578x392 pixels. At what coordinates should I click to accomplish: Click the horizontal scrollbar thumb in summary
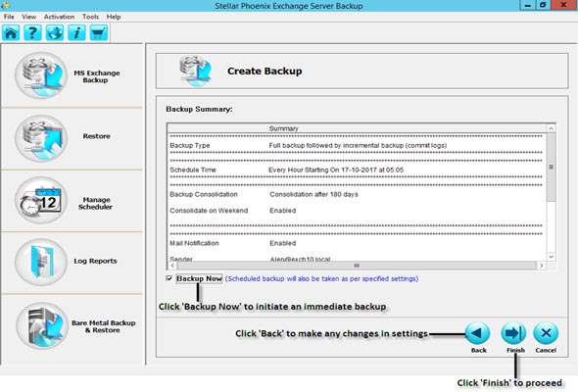357,266
